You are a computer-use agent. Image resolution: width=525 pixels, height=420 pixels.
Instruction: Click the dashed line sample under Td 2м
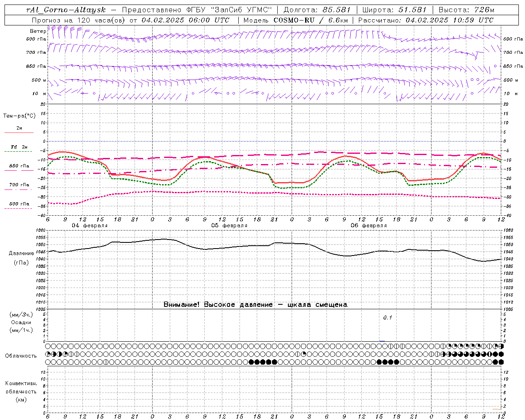tap(18, 151)
